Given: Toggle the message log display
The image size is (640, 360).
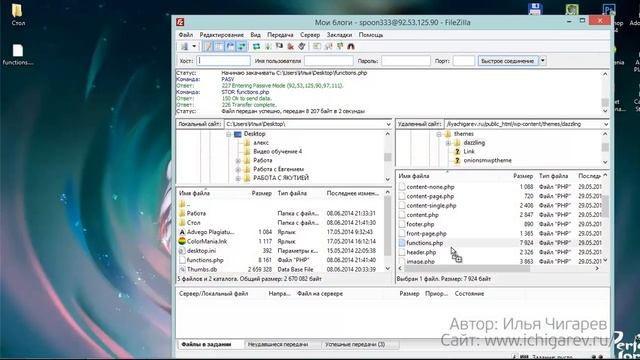Looking at the screenshot, I should pyautogui.click(x=208, y=47).
